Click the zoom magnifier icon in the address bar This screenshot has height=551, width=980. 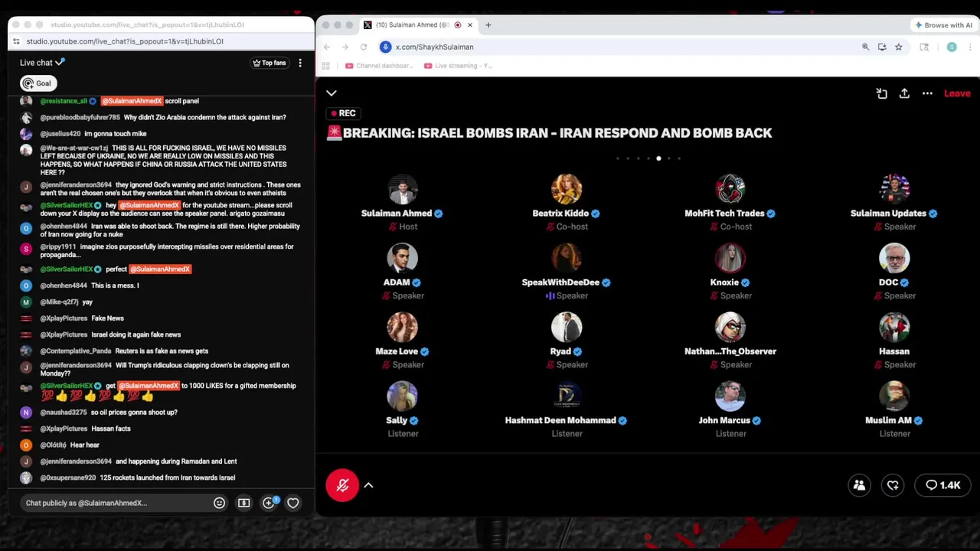pos(865,47)
